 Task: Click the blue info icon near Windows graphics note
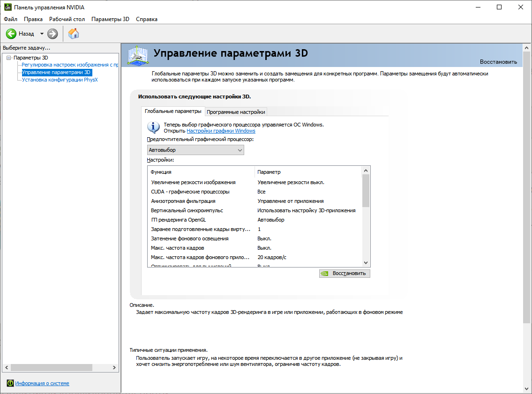[153, 127]
